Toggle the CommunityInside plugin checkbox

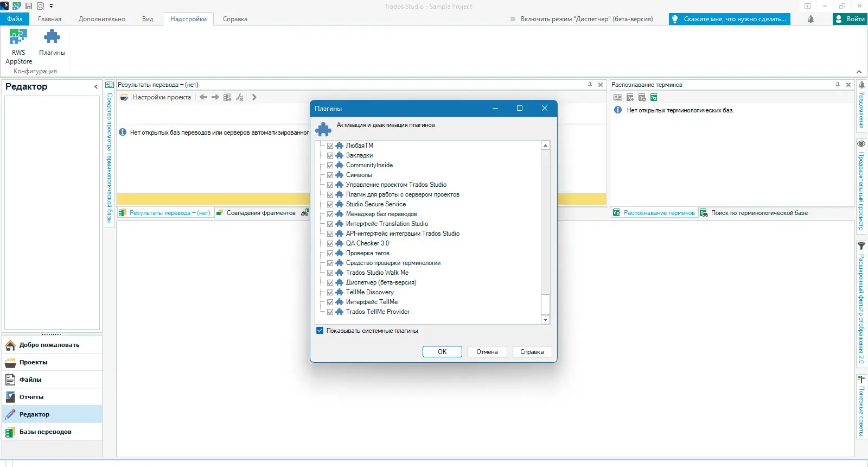pos(330,165)
